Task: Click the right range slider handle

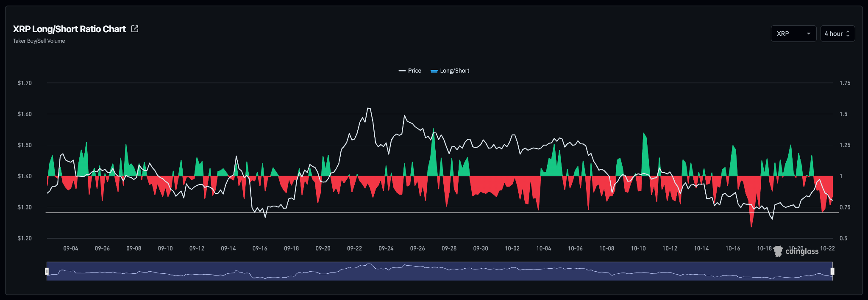Action: (832, 271)
